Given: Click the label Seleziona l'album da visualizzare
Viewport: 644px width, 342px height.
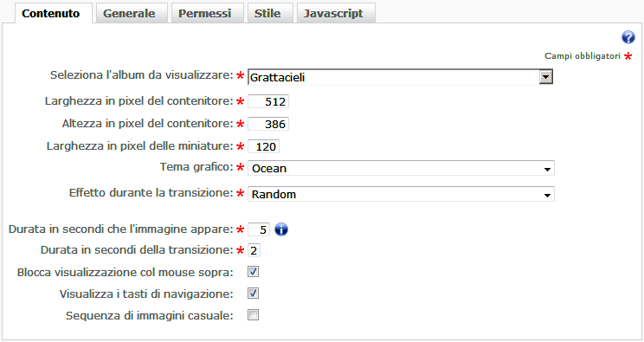Looking at the screenshot, I should [x=142, y=75].
